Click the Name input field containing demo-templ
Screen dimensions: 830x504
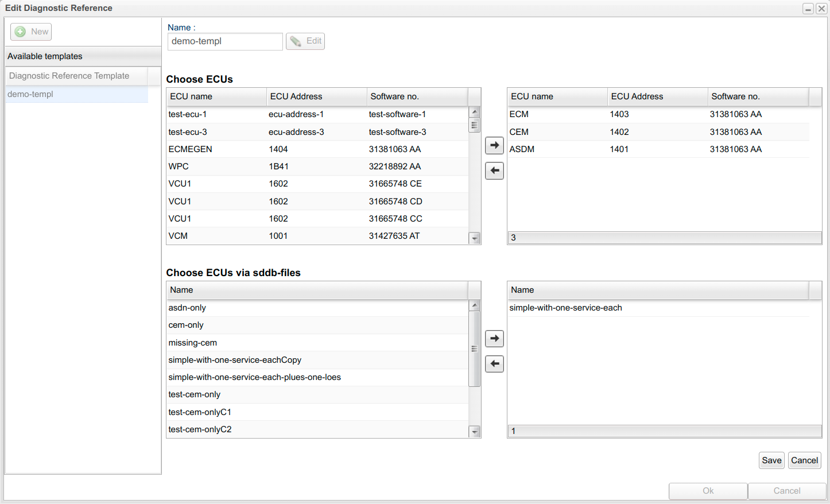point(225,41)
